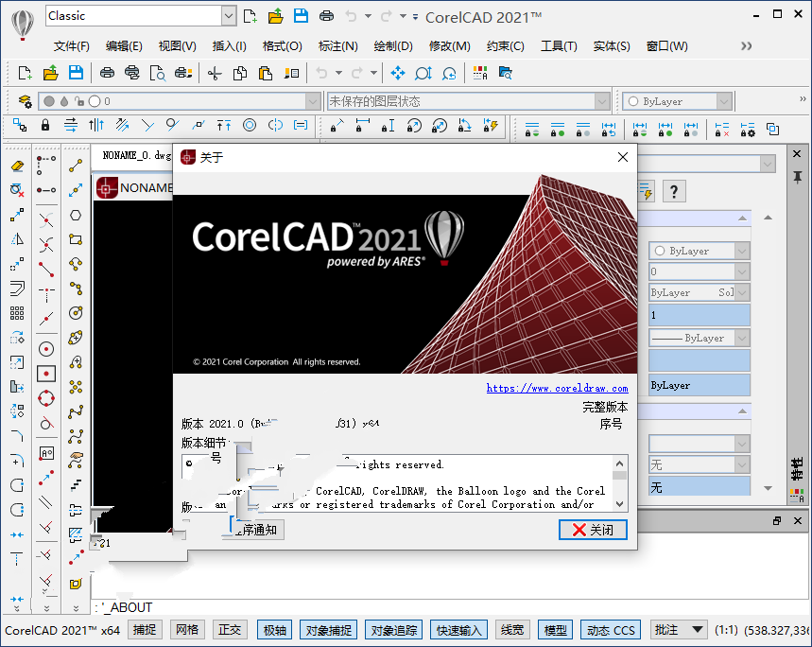Open the coreldraw.com link
This screenshot has width=812, height=647.
557,388
